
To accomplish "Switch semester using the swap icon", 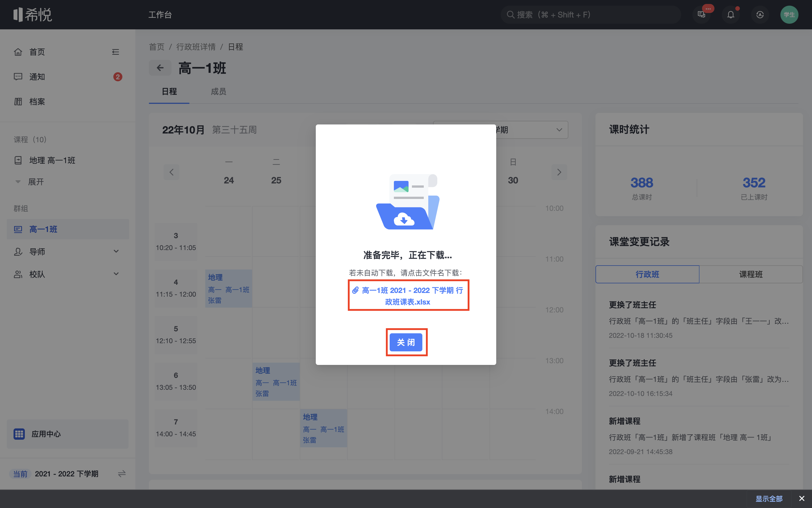I will (122, 474).
